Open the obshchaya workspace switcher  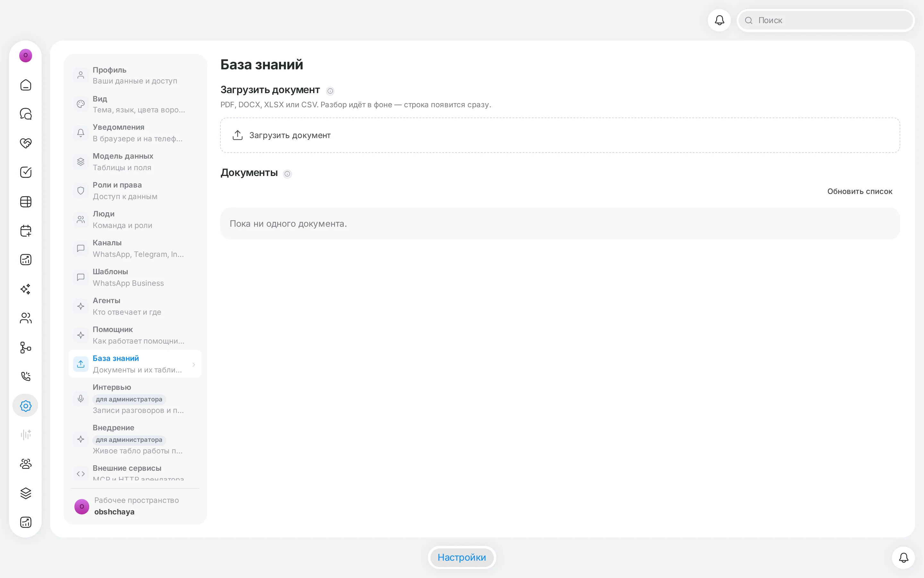pos(135,506)
